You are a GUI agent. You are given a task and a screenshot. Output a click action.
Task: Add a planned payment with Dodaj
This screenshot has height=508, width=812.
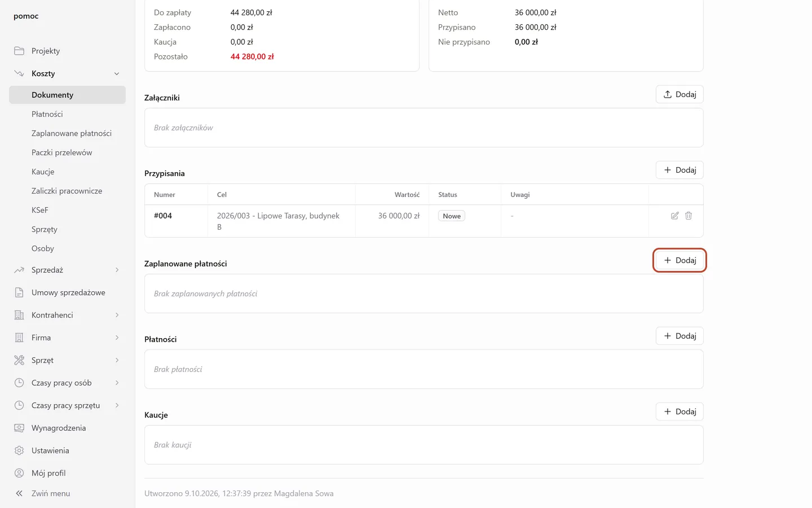pos(679,260)
